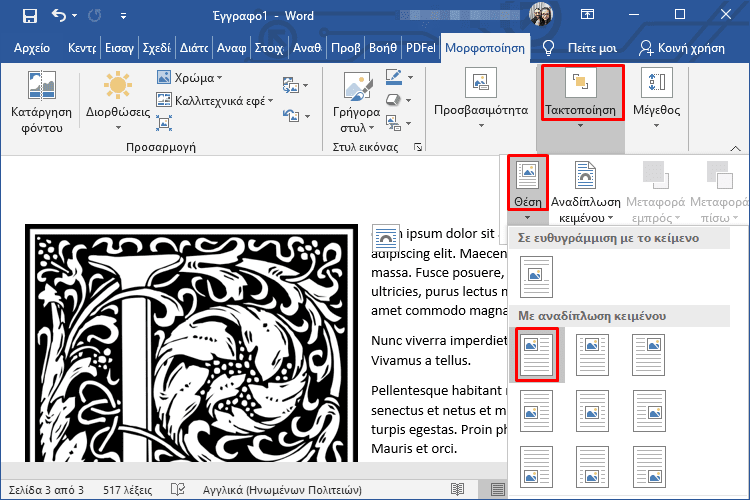Switch to Read Mode view

[458, 489]
